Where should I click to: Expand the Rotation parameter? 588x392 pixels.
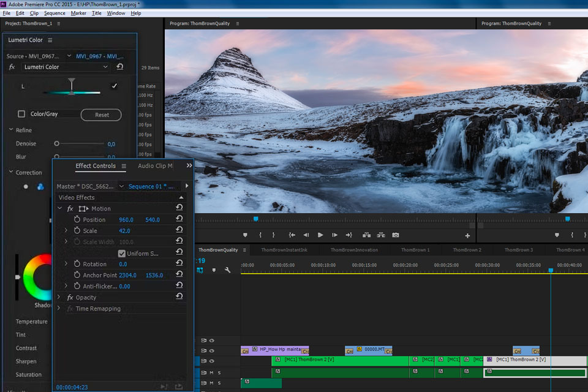click(66, 264)
